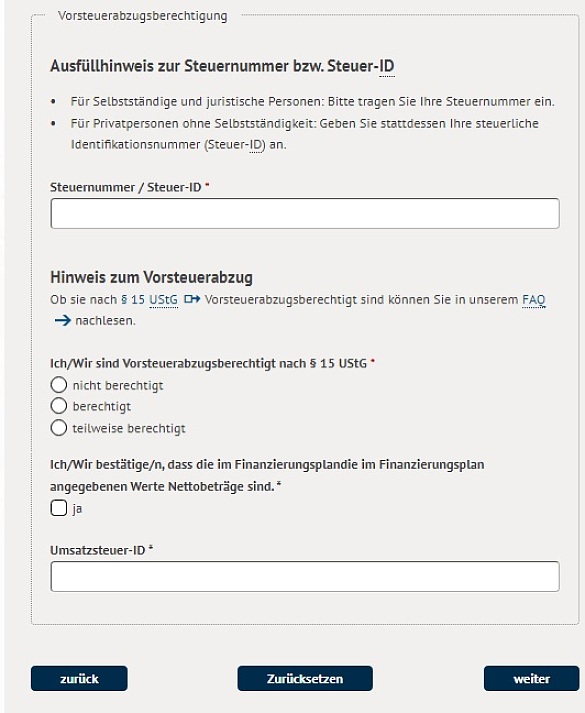Click into the Steuernummer / Steuer-ID field
The width and height of the screenshot is (585, 713).
coord(305,213)
